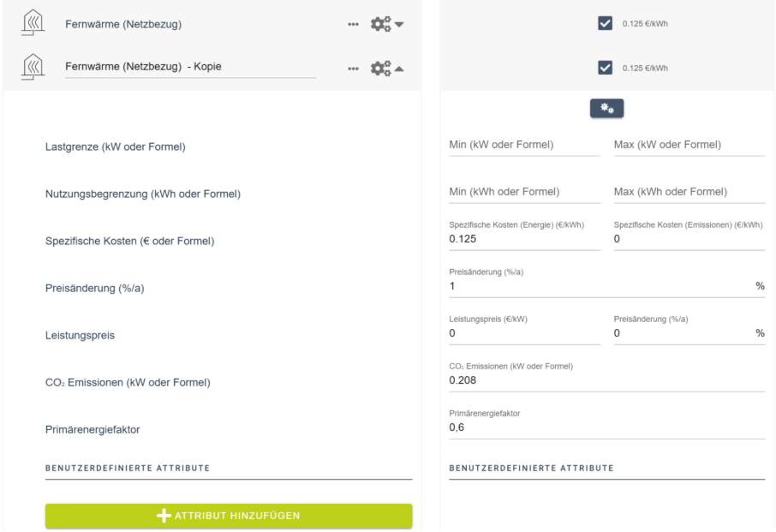Viewport: 776px width, 532px height.
Task: Edit Spezifische Kosten (Energie) value 0.125
Action: [524, 239]
